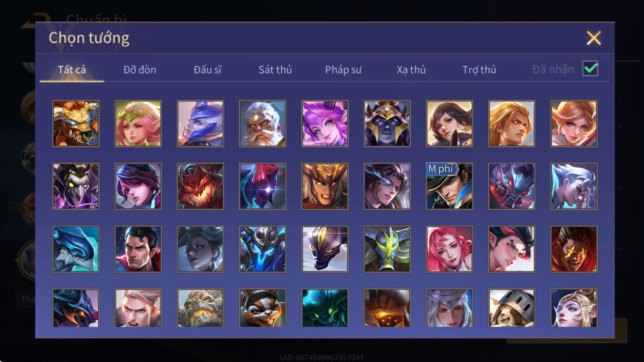
Task: Select the rock golem hero portrait
Action: pos(200,307)
